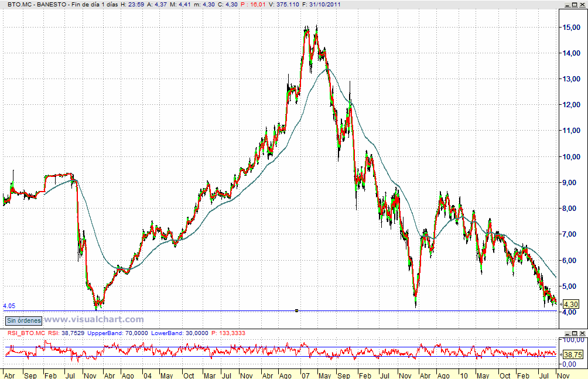The width and height of the screenshot is (588, 379).
Task: Click the 'RSI: 38,7529' reading
Action: [66, 333]
